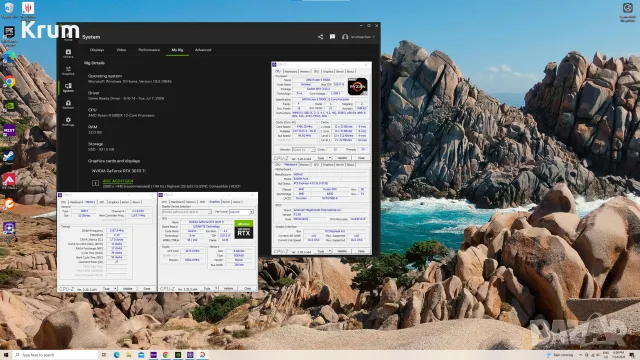This screenshot has width=640, height=360.
Task: Click the NVIDIA GeForce RTX graphics card text
Action: click(x=119, y=171)
